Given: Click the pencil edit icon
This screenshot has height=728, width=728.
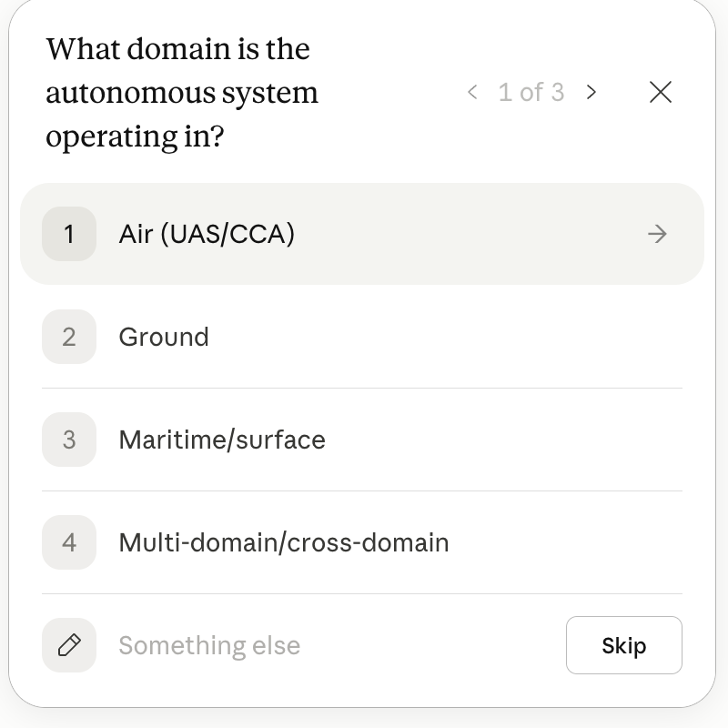Looking at the screenshot, I should (69, 645).
